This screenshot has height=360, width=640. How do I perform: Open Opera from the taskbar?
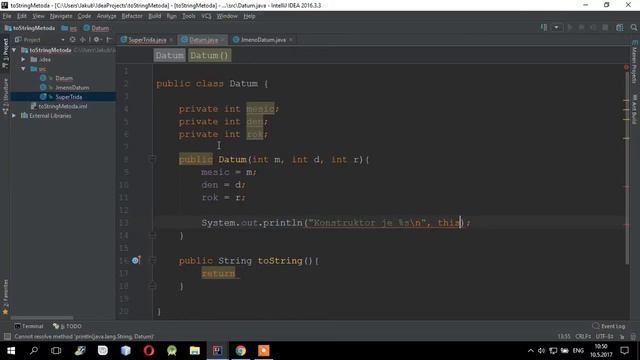pos(149,351)
